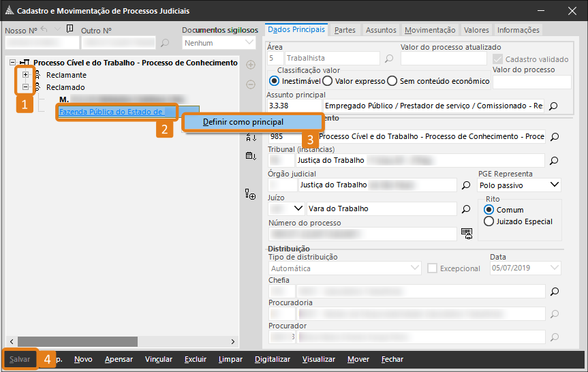This screenshot has width=588, height=372.
Task: Expand the Reclamante tree node
Action: point(26,75)
